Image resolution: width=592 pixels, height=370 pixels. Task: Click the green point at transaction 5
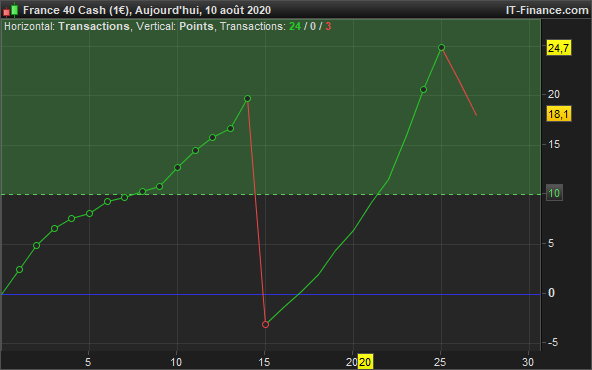coord(89,213)
